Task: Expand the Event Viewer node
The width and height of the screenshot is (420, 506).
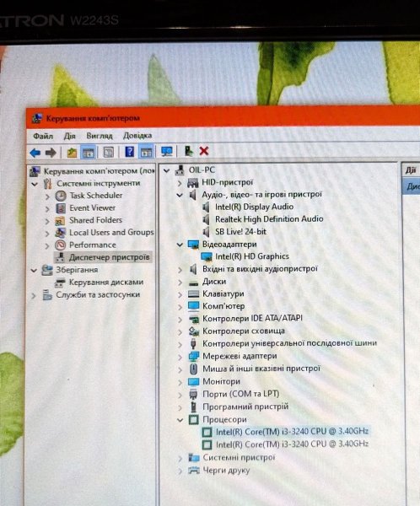Action: (47, 209)
